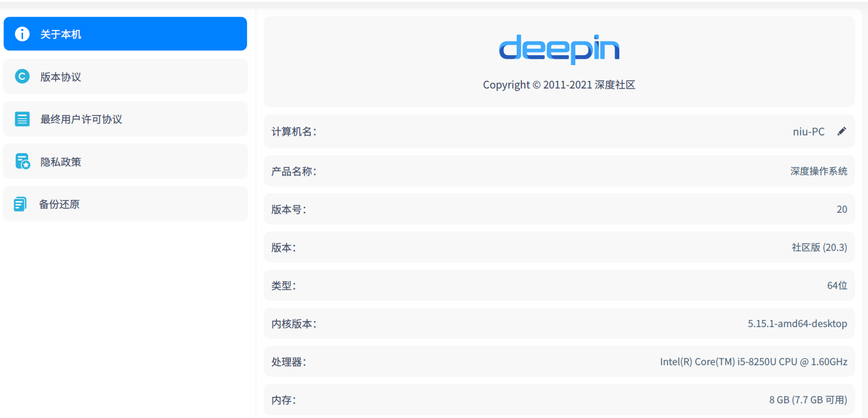Click the 内存 label
Screen dimensions: 868x418
(283, 400)
